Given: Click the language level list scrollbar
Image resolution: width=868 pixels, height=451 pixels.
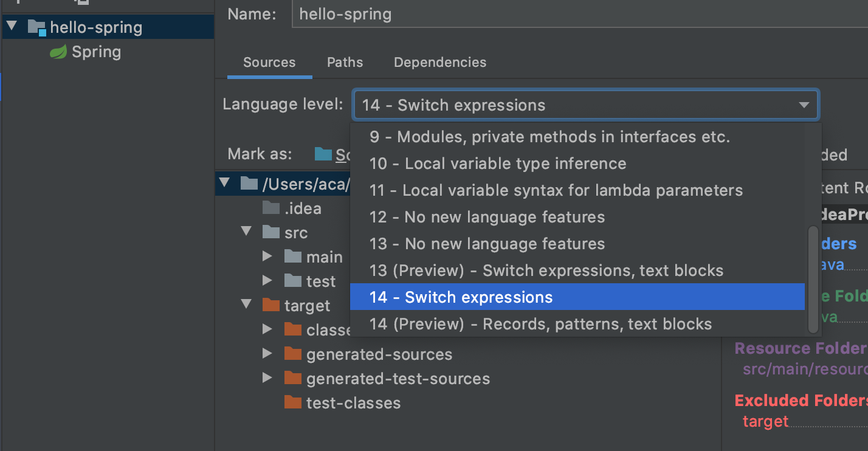Looking at the screenshot, I should [x=813, y=280].
